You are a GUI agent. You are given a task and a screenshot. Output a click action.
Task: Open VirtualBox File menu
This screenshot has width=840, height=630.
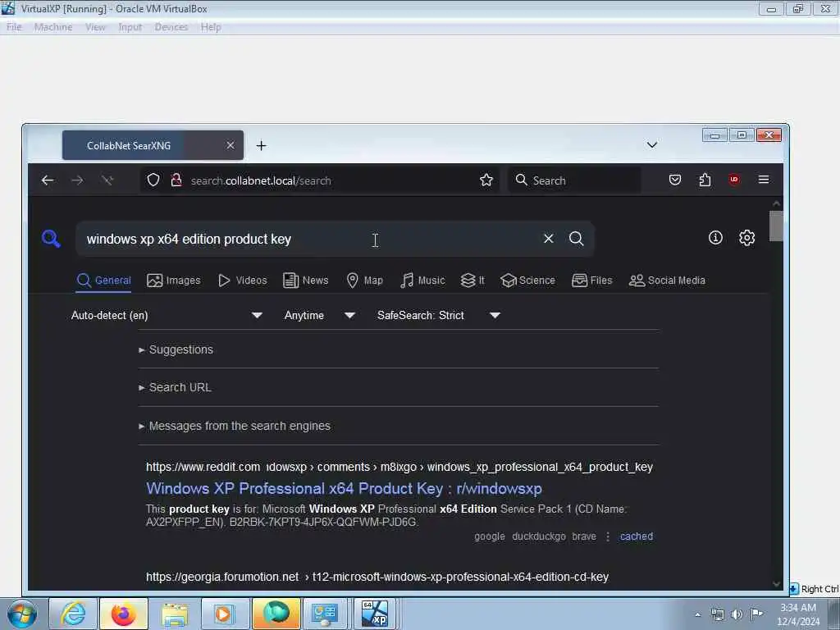pyautogui.click(x=14, y=27)
